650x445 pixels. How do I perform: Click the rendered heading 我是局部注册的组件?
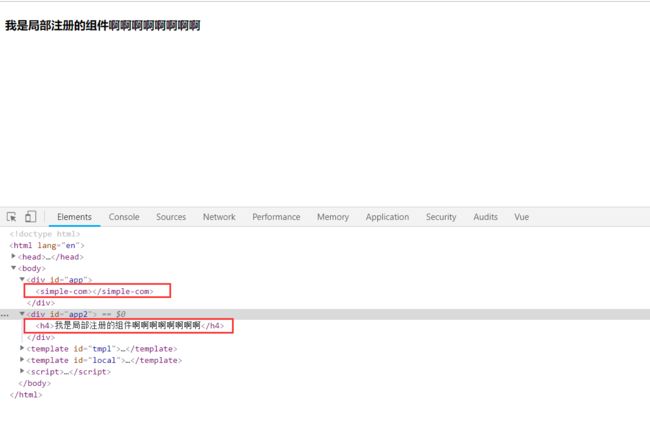coord(102,25)
